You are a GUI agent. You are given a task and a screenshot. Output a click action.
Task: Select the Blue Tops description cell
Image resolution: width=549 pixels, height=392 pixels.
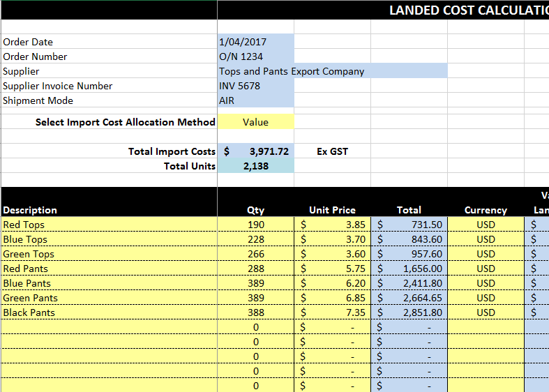pos(109,239)
